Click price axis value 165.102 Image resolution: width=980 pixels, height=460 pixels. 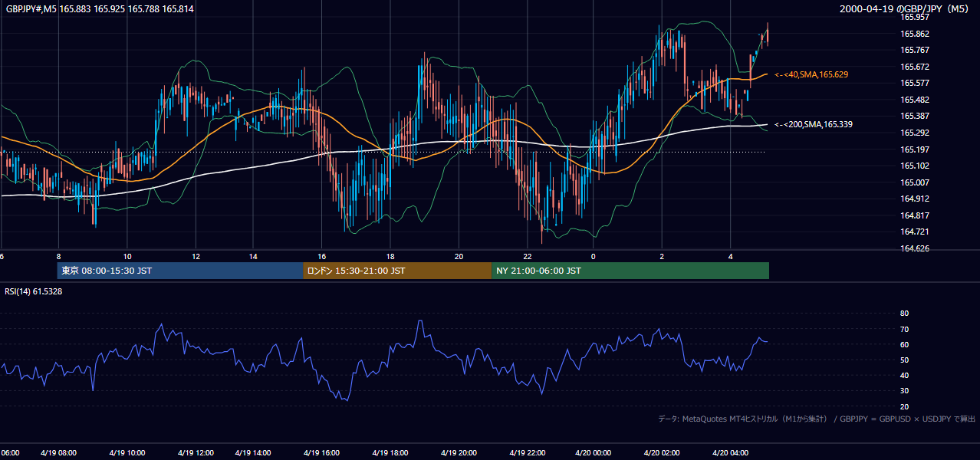915,166
